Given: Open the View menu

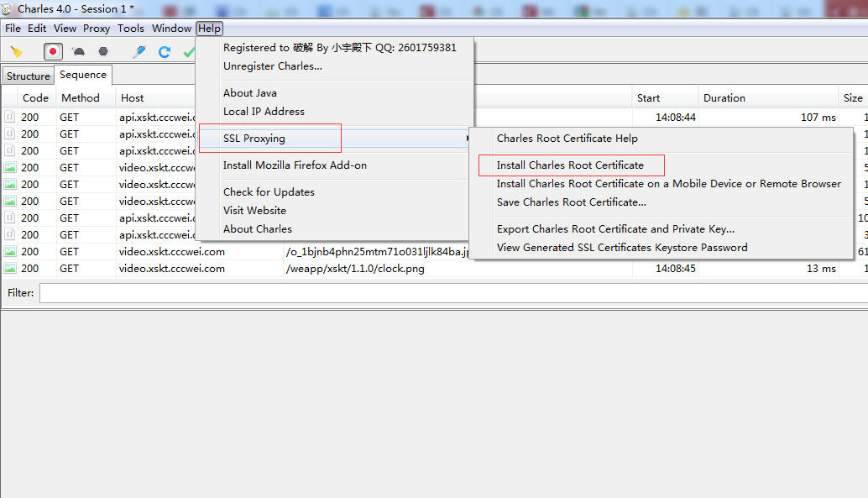Looking at the screenshot, I should click(x=65, y=29).
